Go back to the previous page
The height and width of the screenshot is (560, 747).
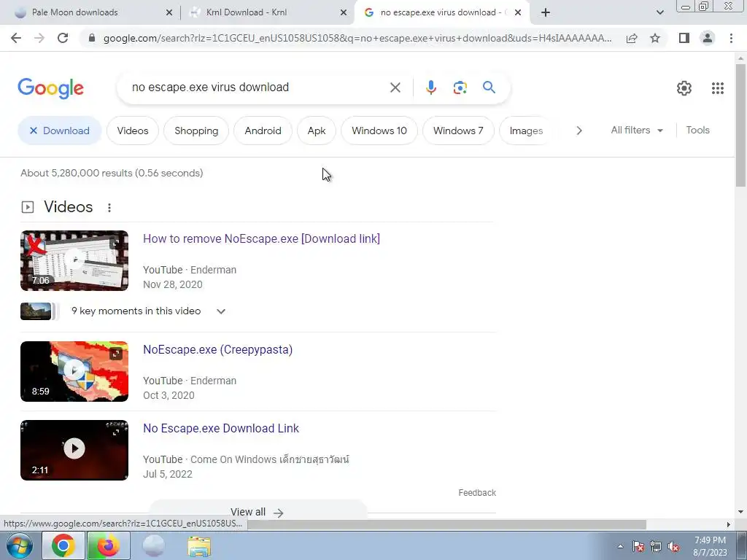click(16, 38)
